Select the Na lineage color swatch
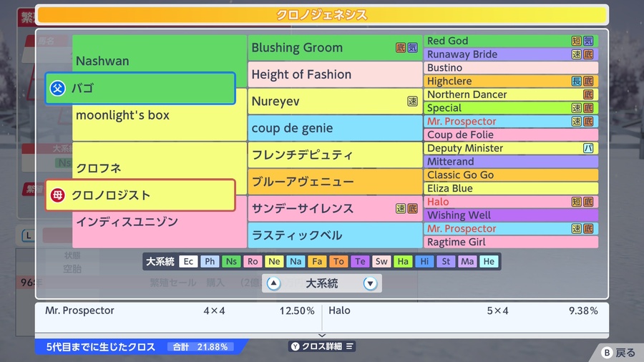Screen dimensions: 644x362 click(x=296, y=261)
